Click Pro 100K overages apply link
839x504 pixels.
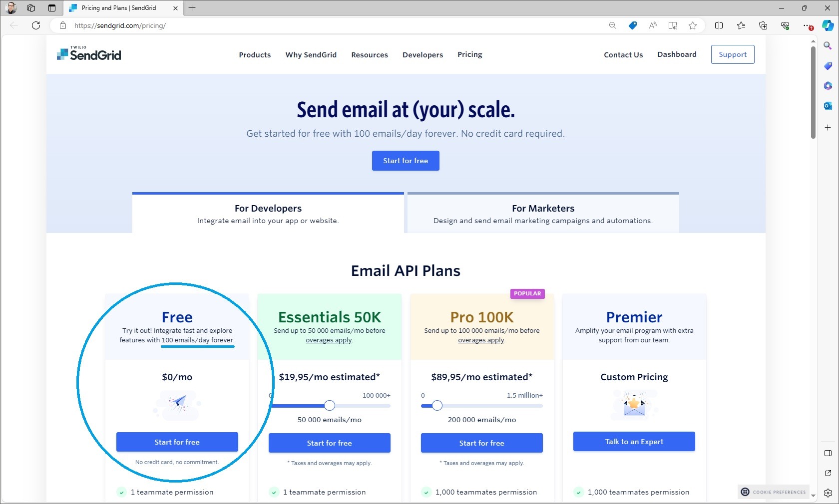point(481,340)
